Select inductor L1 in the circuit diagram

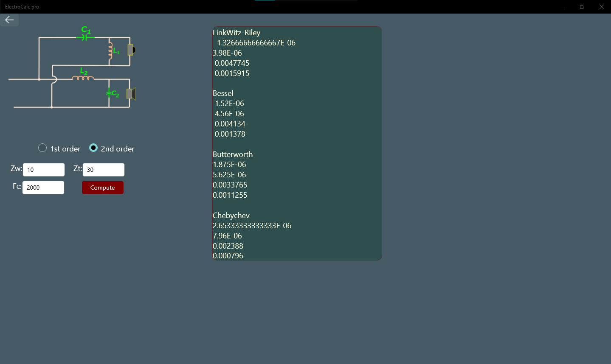coord(111,50)
